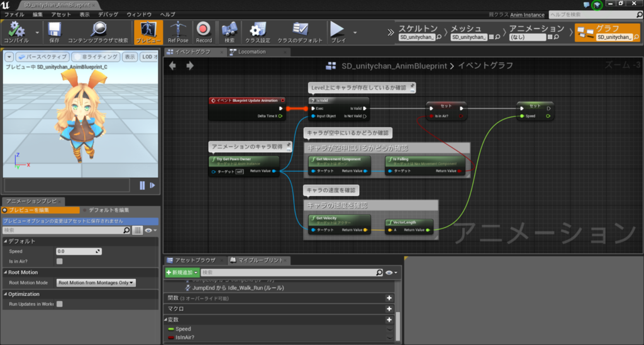
Task: Save the asset with 保存 icon
Action: pyautogui.click(x=54, y=33)
